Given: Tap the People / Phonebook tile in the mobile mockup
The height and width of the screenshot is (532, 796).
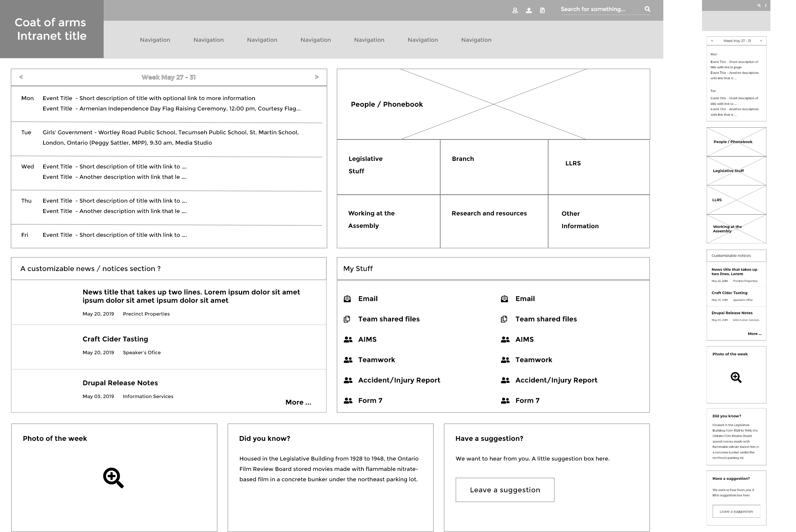Looking at the screenshot, I should tap(736, 142).
